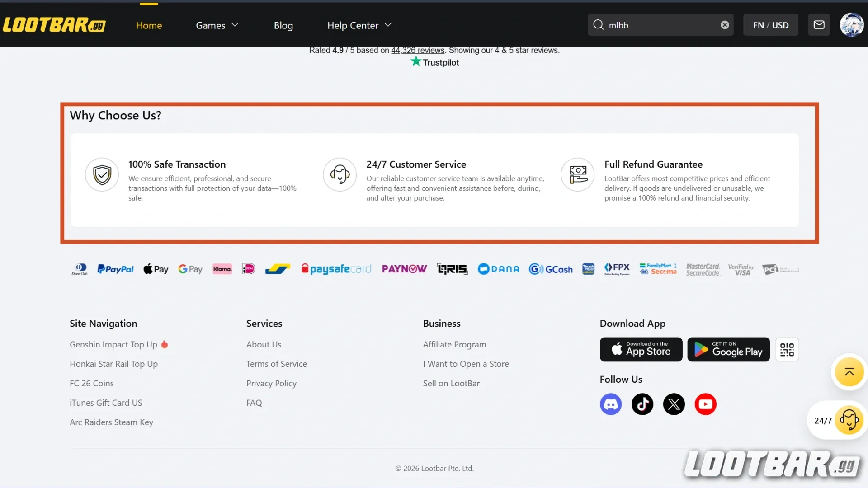Expand the Help Center menu
Screen dimensions: 868x488
point(359,25)
